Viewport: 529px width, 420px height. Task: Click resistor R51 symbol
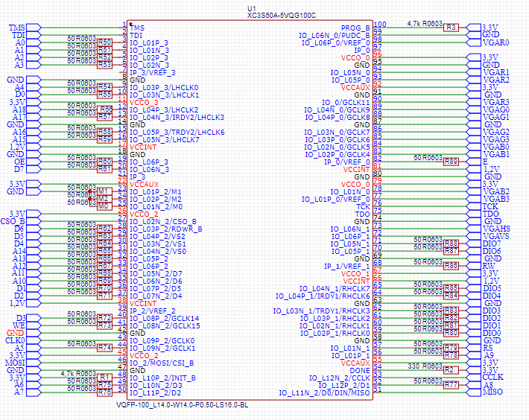point(104,50)
